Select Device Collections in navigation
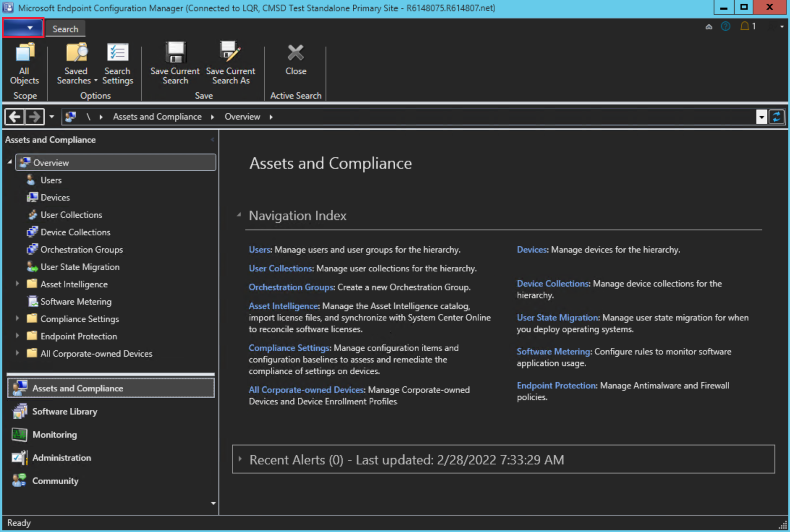790x532 pixels. 76,232
